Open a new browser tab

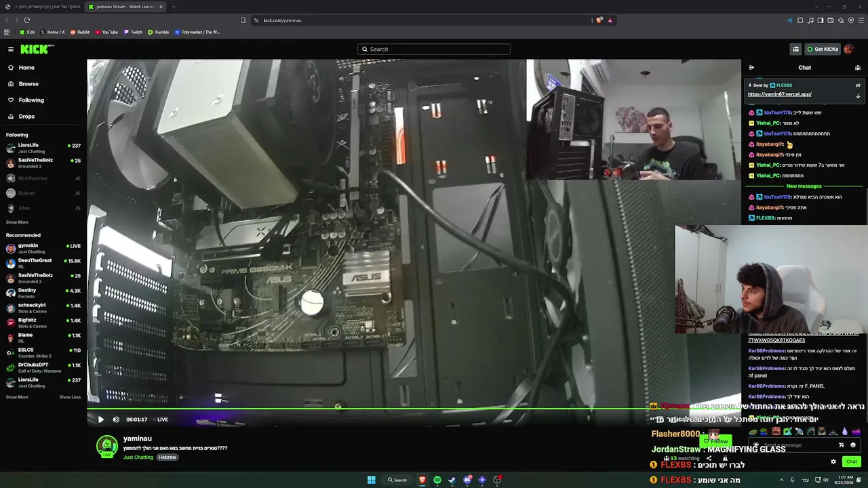(x=173, y=7)
